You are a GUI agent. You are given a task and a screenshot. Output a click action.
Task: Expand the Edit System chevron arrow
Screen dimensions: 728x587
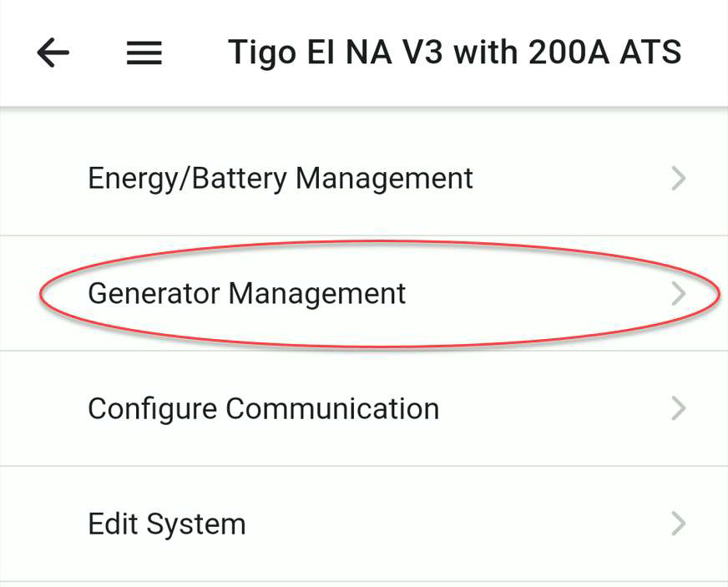[679, 524]
